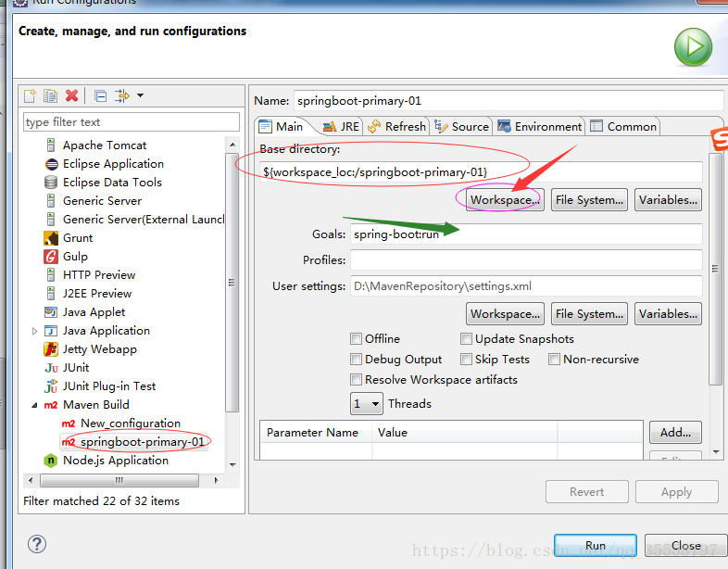Click Workspace button under User settings

click(x=505, y=314)
